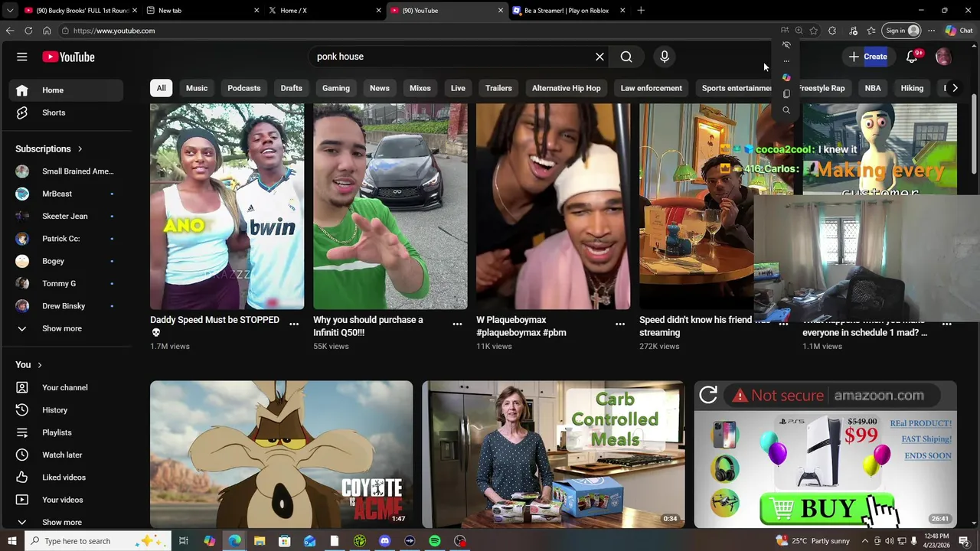Open the favorites list icon
Viewport: 980px width, 551px height.
click(x=871, y=31)
